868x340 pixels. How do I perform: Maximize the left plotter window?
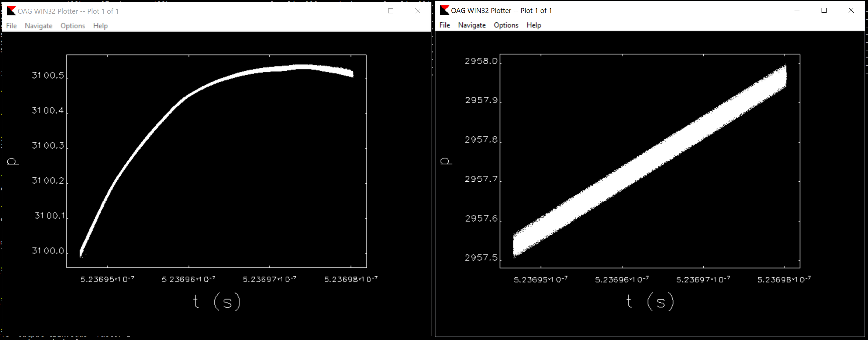click(391, 11)
